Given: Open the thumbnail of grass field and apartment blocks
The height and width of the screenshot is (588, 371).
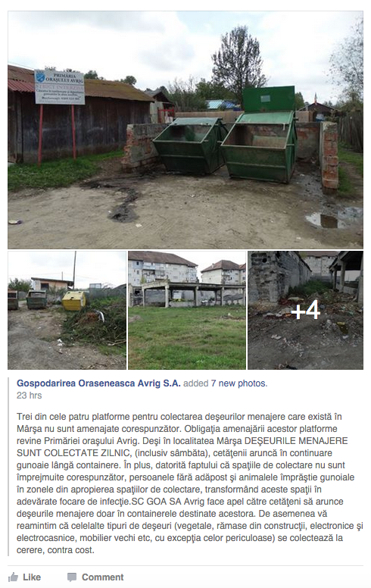Looking at the screenshot, I should pyautogui.click(x=187, y=311).
